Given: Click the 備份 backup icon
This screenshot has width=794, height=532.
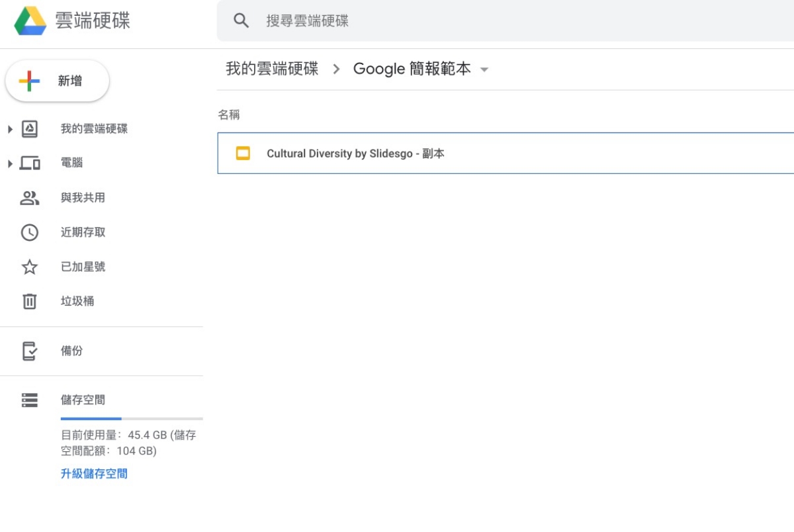Looking at the screenshot, I should pos(30,351).
